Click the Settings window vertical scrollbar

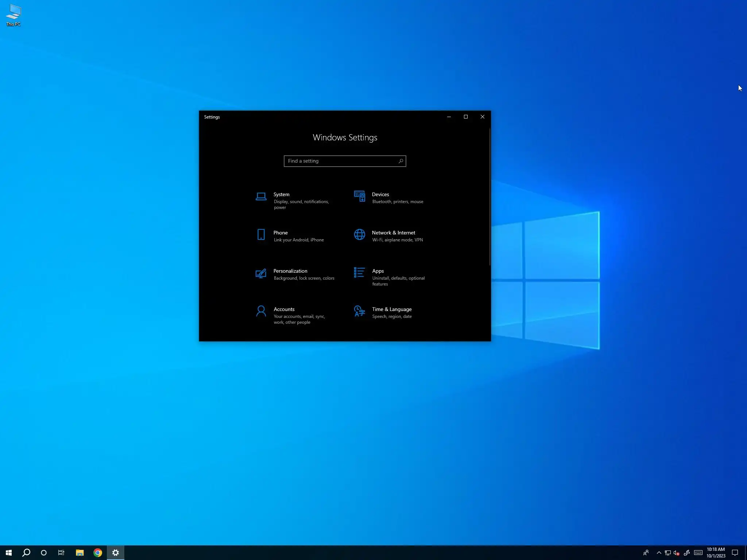pos(489,197)
